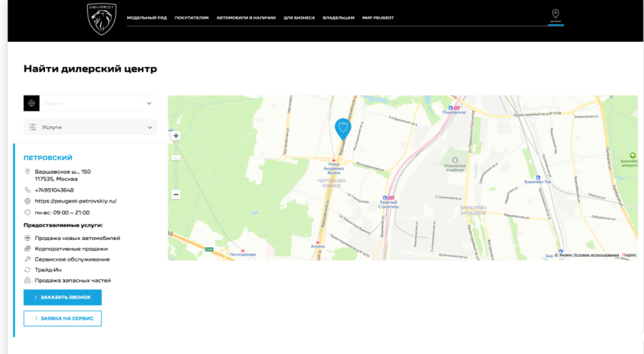The width and height of the screenshot is (644, 354).
Task: Click Заказать звонок button
Action: tap(62, 297)
